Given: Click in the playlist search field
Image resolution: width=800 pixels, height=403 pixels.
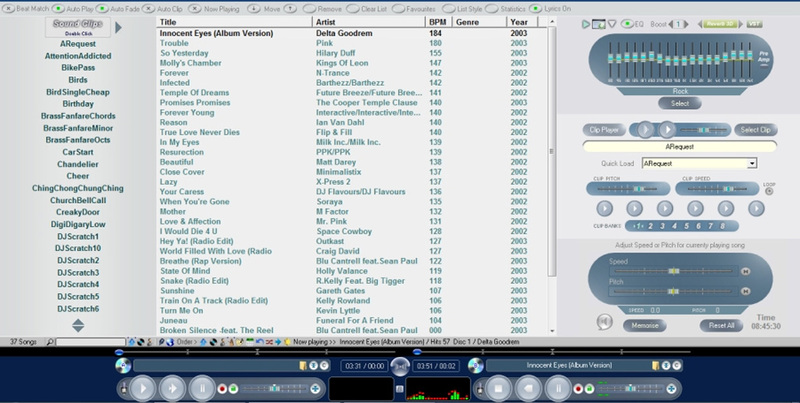Looking at the screenshot, I should (x=90, y=342).
